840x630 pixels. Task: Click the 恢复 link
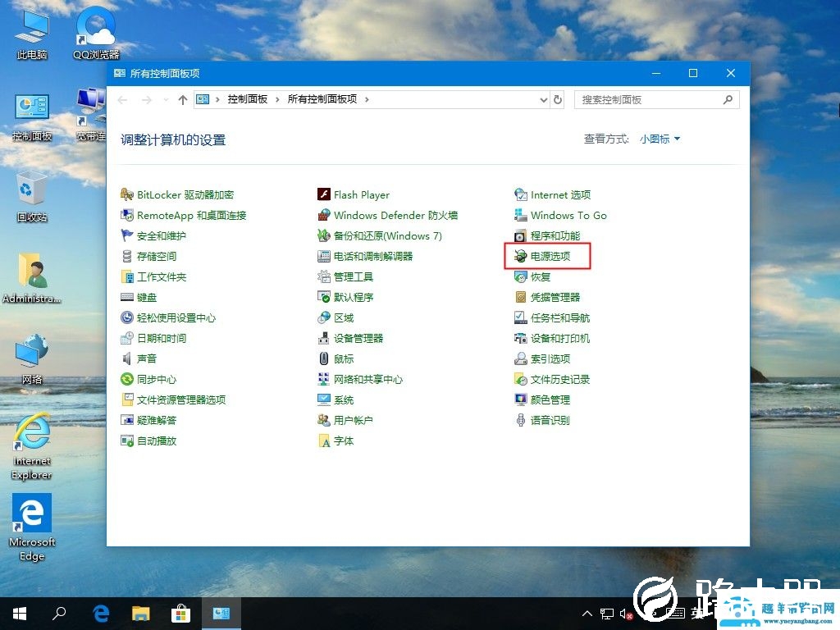(541, 277)
